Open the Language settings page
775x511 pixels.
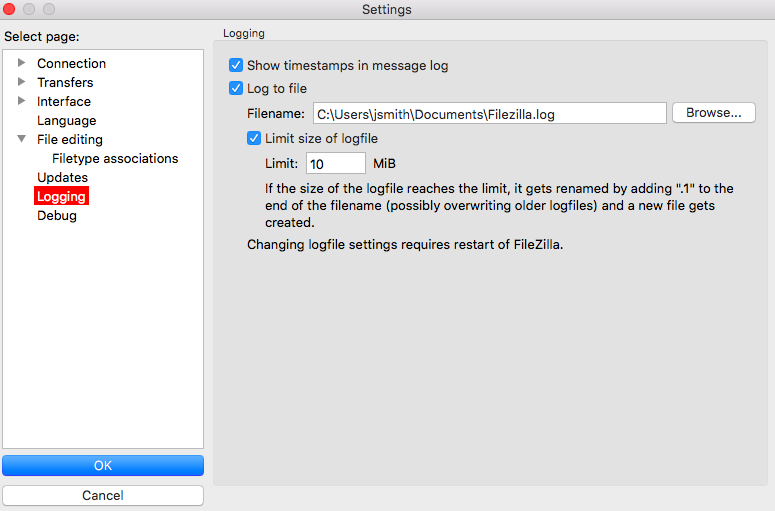click(66, 121)
